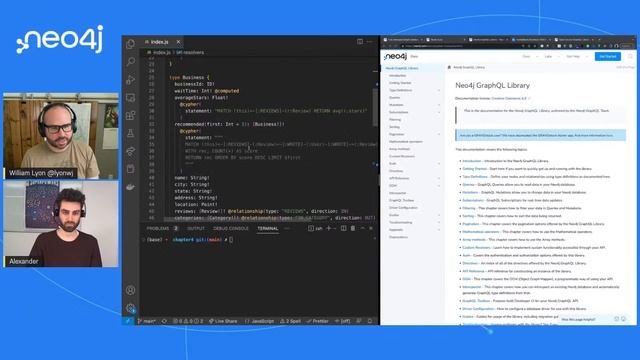Image resolution: width=640 pixels, height=360 pixels.
Task: Open the Remote Explorer activity bar icon
Action: [131, 98]
